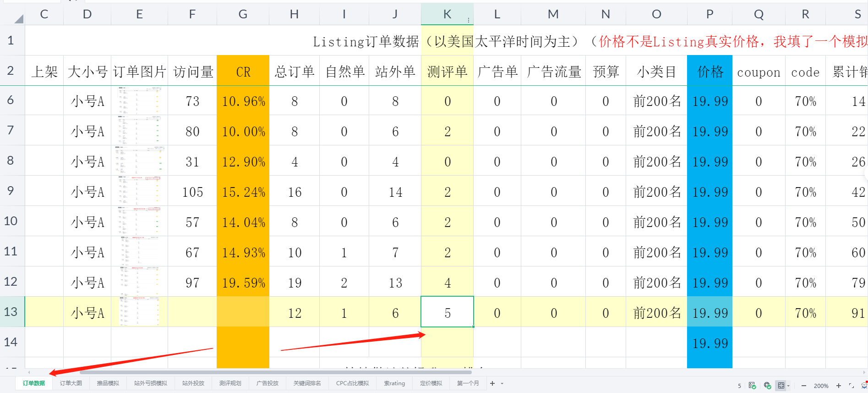This screenshot has height=393, width=868.
Task: Open the sheet list dropdown arrow
Action: pyautogui.click(x=502, y=383)
